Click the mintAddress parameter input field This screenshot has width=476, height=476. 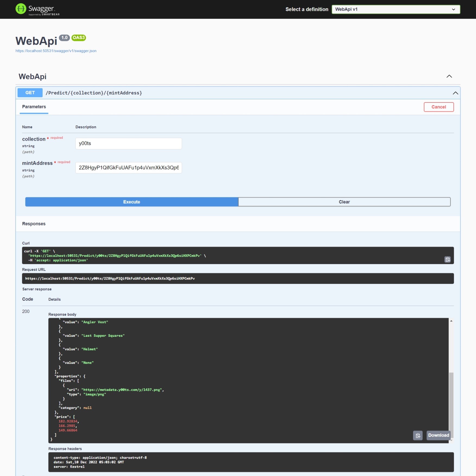click(x=128, y=168)
